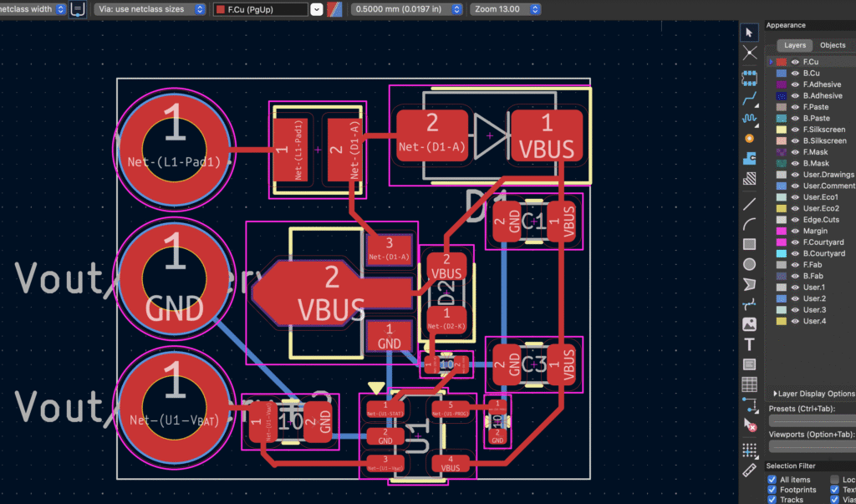Click the VBUS pad 2 on the PCB
Screen dimensions: 856x504
point(331,293)
